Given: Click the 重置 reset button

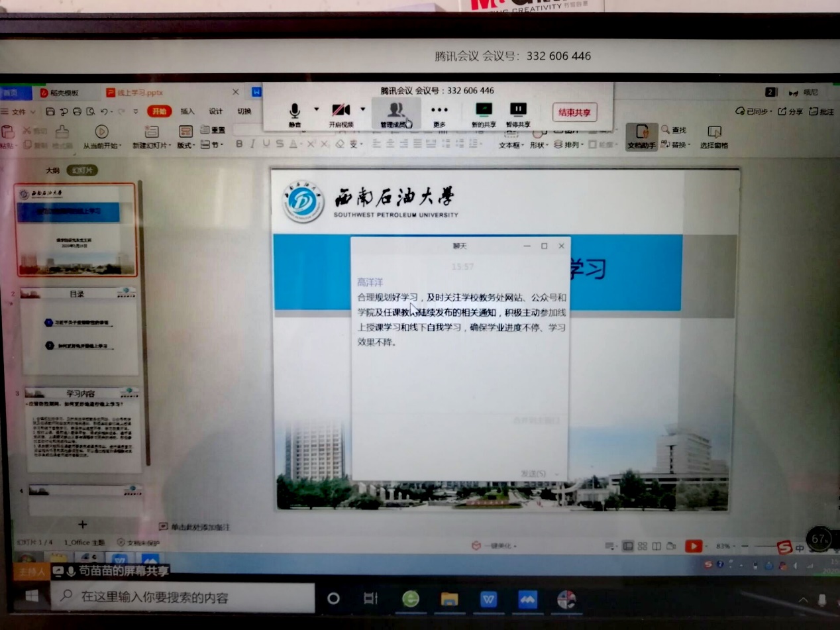Looking at the screenshot, I should (213, 130).
